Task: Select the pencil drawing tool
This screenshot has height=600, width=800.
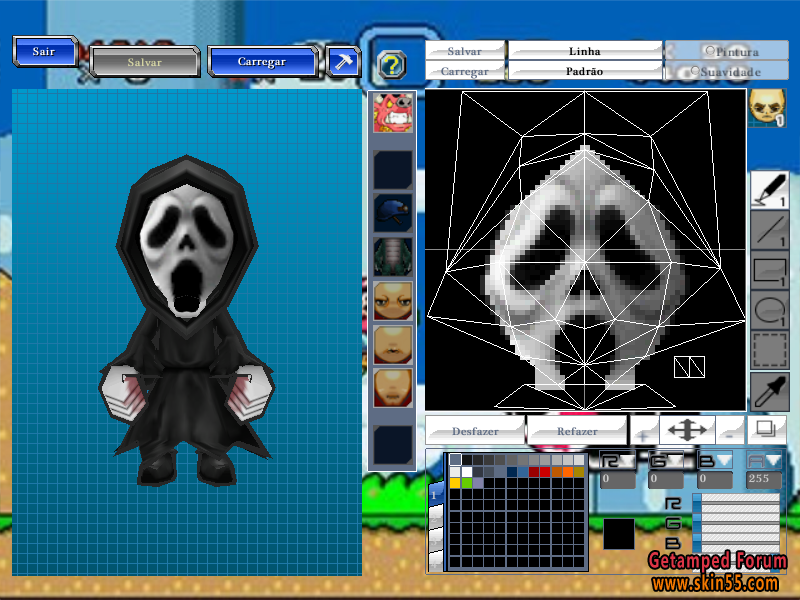Action: [x=769, y=190]
